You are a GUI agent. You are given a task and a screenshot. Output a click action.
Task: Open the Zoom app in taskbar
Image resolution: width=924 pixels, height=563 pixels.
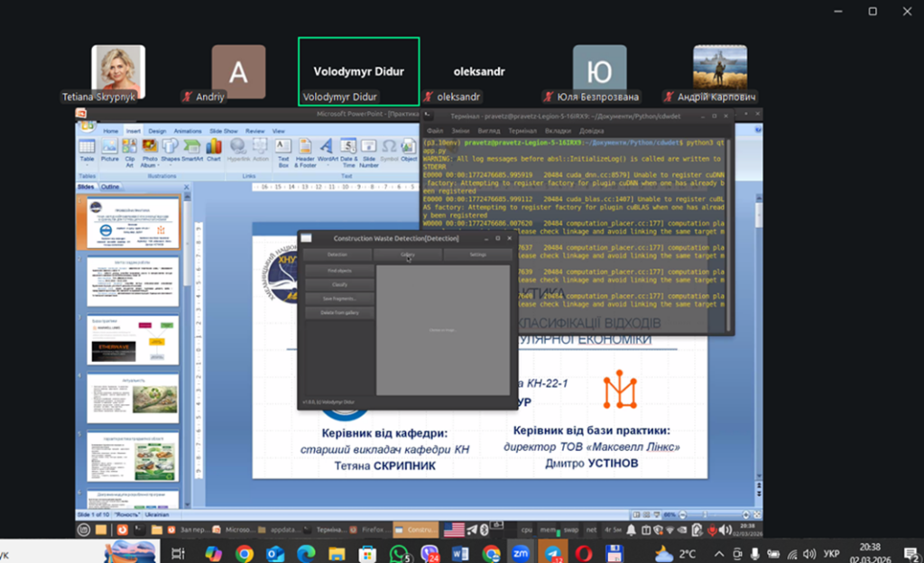click(x=522, y=552)
